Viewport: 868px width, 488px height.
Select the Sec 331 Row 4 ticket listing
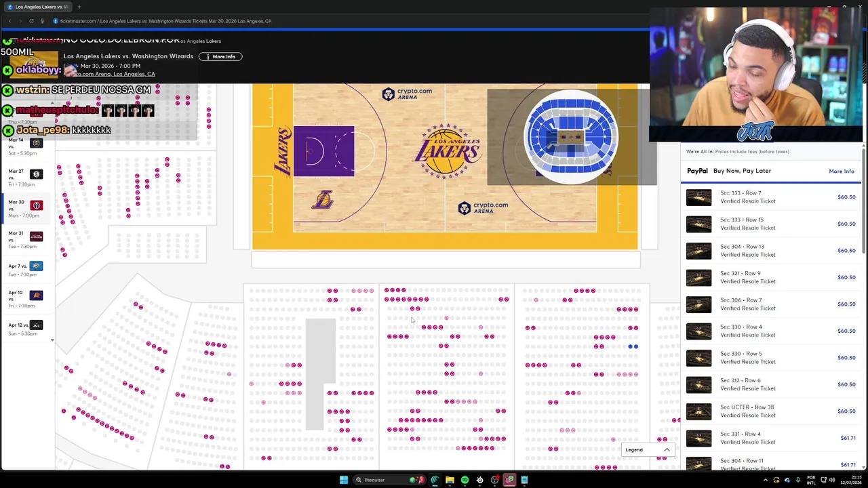[x=771, y=438]
